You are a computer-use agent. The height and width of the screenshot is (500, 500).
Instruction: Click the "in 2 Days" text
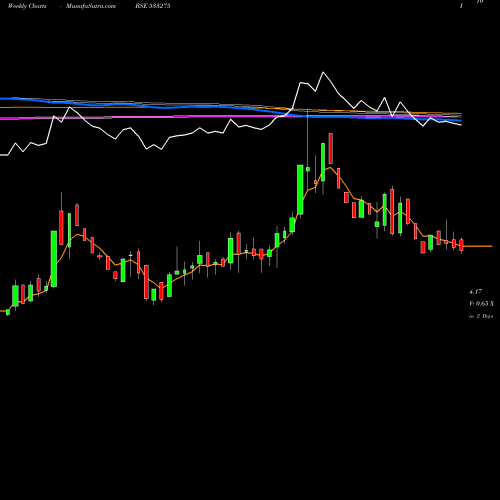[x=481, y=316]
